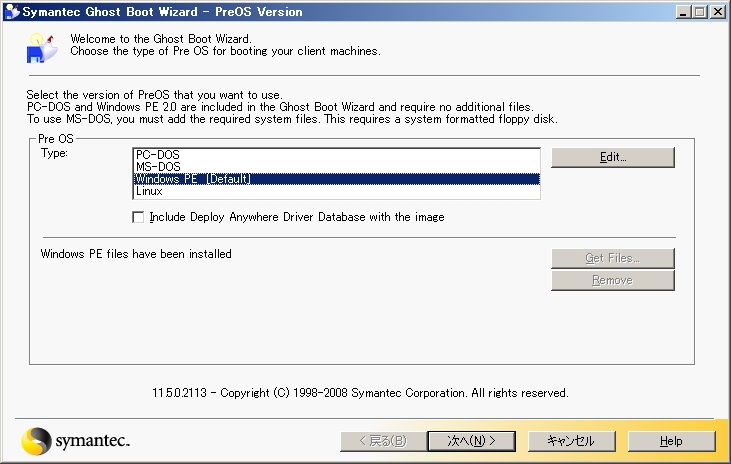Click the Remove button

(x=612, y=281)
